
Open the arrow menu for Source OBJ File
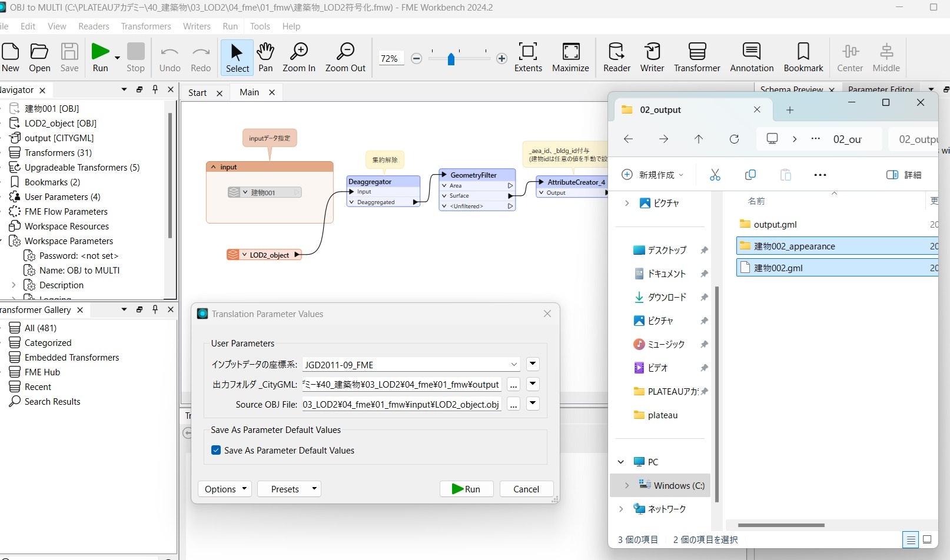tap(533, 404)
